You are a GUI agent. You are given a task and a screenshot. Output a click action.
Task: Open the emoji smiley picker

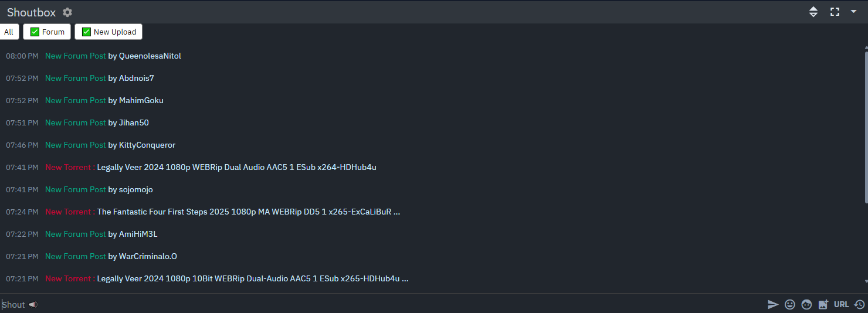[790, 304]
